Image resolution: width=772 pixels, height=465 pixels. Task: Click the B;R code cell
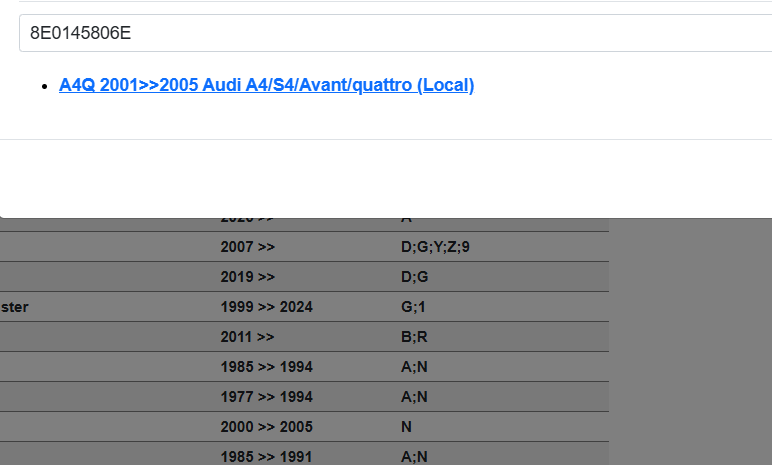(x=414, y=337)
